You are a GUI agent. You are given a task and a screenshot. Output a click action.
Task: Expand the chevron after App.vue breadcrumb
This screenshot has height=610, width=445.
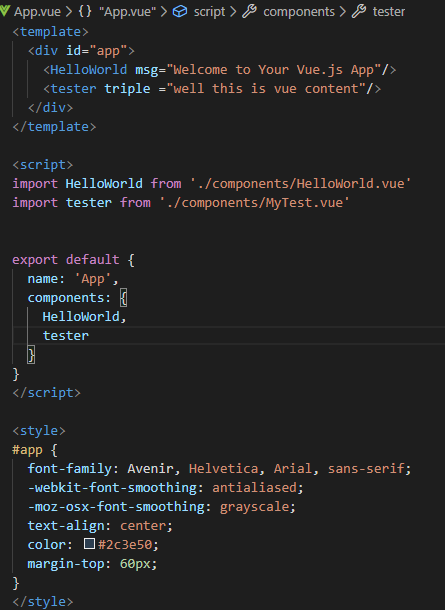pyautogui.click(x=69, y=12)
